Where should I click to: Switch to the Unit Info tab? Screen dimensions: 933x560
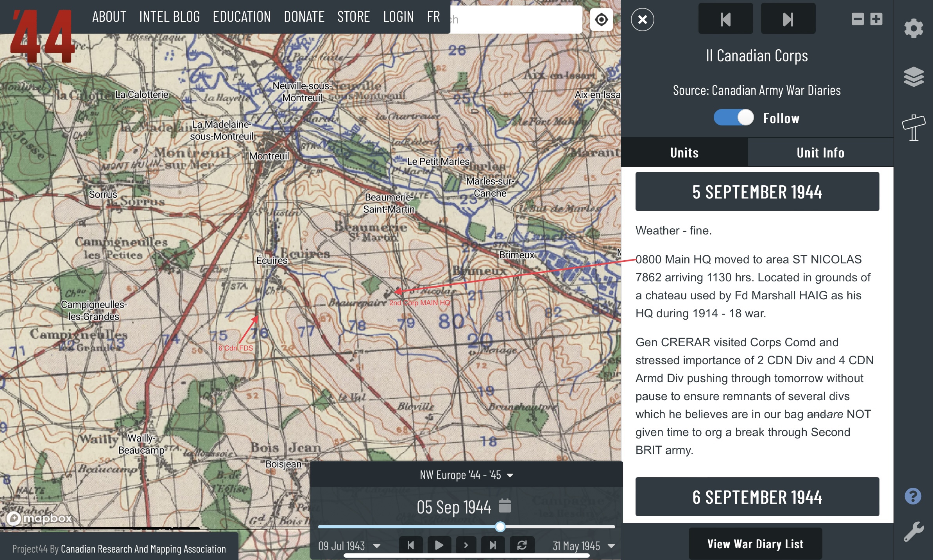click(820, 153)
